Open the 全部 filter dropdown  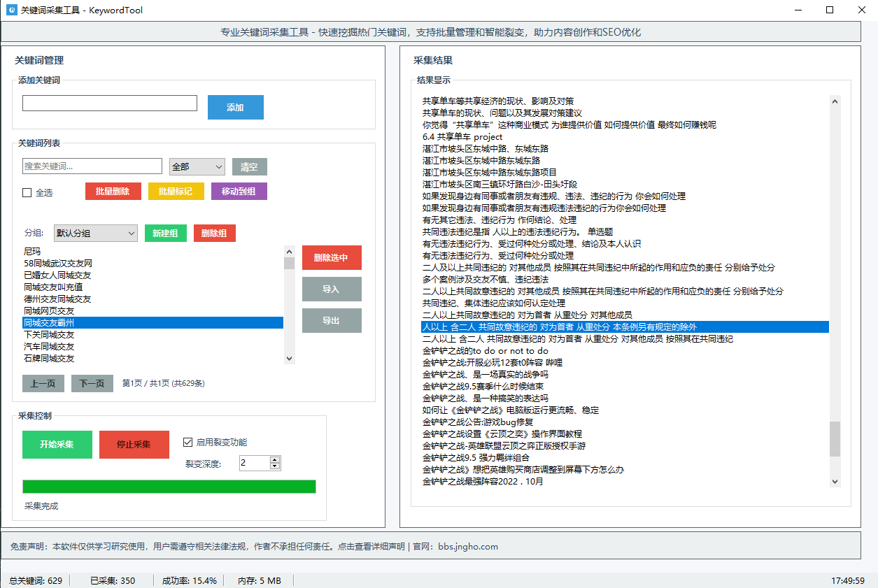[197, 166]
